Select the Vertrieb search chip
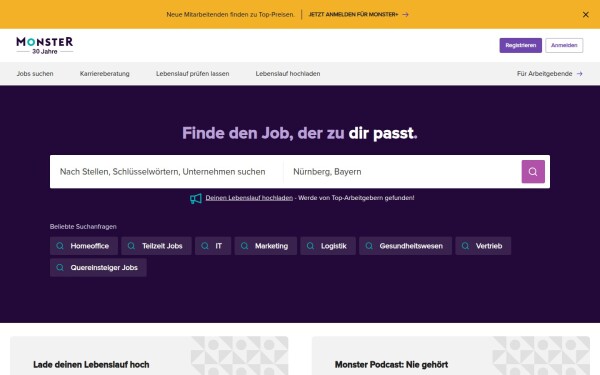The image size is (600, 375). (483, 246)
